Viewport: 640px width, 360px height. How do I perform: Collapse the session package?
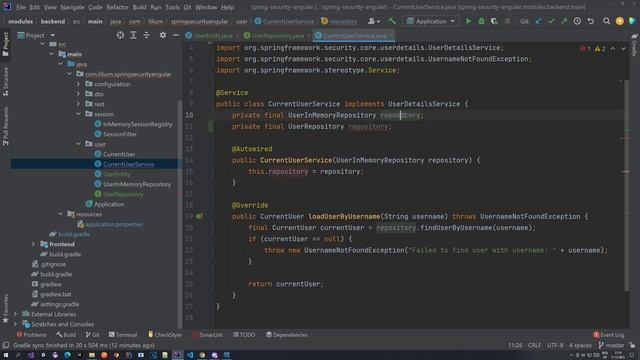coord(78,114)
